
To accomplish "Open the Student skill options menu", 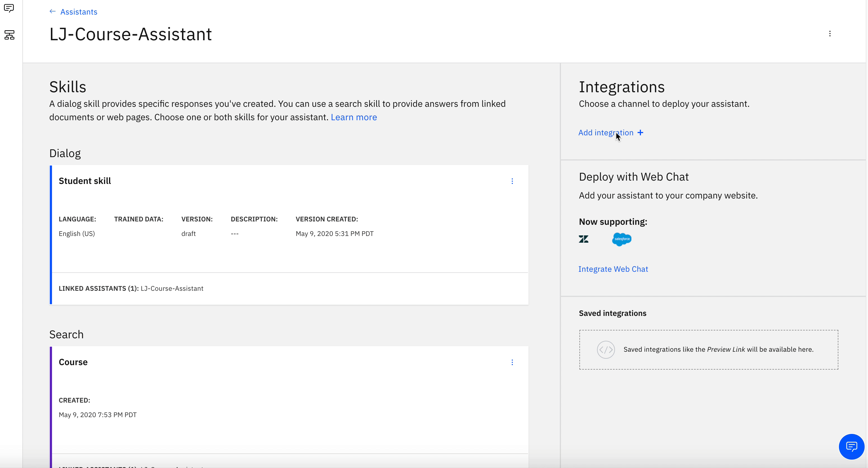I will point(512,181).
